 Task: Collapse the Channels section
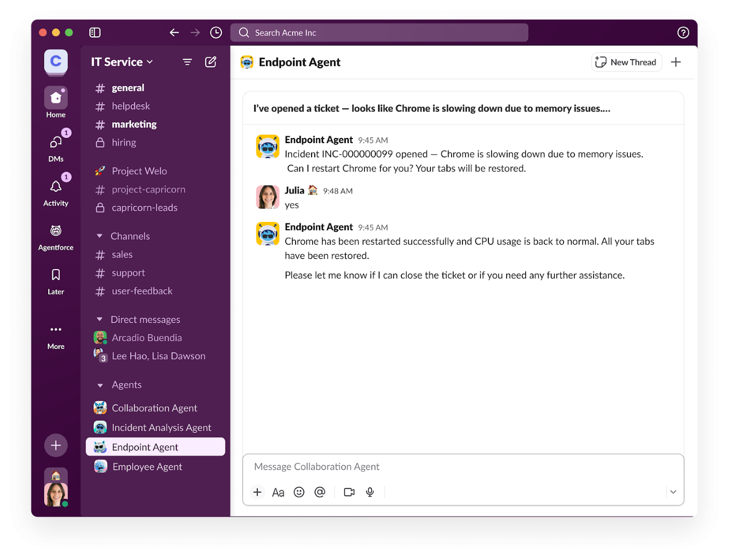coord(100,235)
